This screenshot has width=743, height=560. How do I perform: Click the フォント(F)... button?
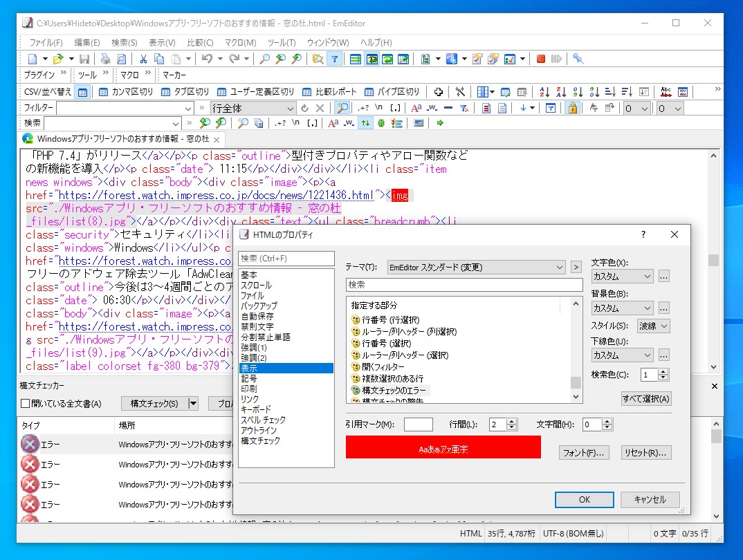tap(583, 453)
